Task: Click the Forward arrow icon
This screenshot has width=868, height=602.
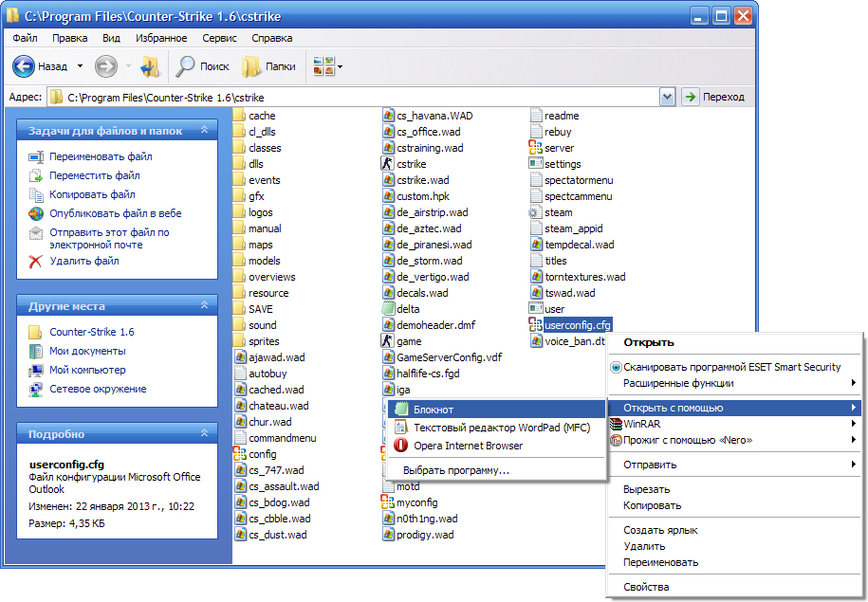Action: (105, 66)
